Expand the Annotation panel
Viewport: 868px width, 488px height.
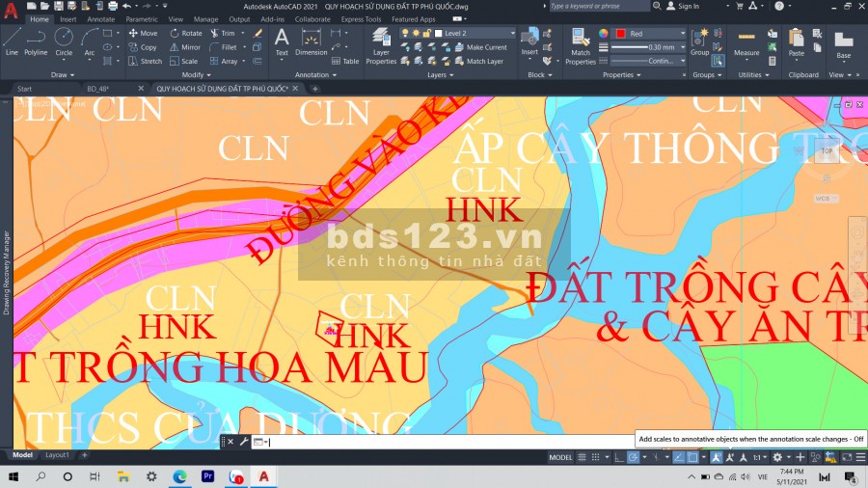coord(315,74)
